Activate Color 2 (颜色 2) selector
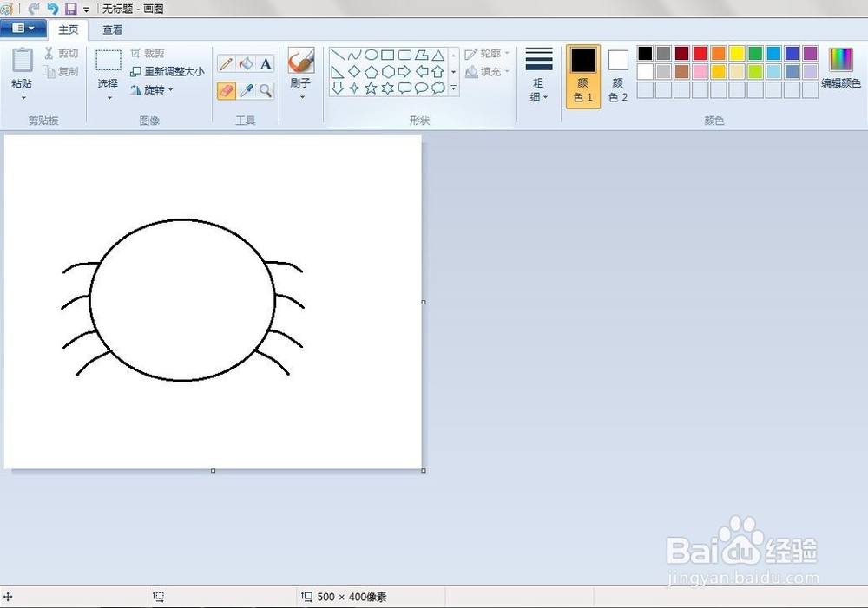The height and width of the screenshot is (608, 868). tap(618, 75)
